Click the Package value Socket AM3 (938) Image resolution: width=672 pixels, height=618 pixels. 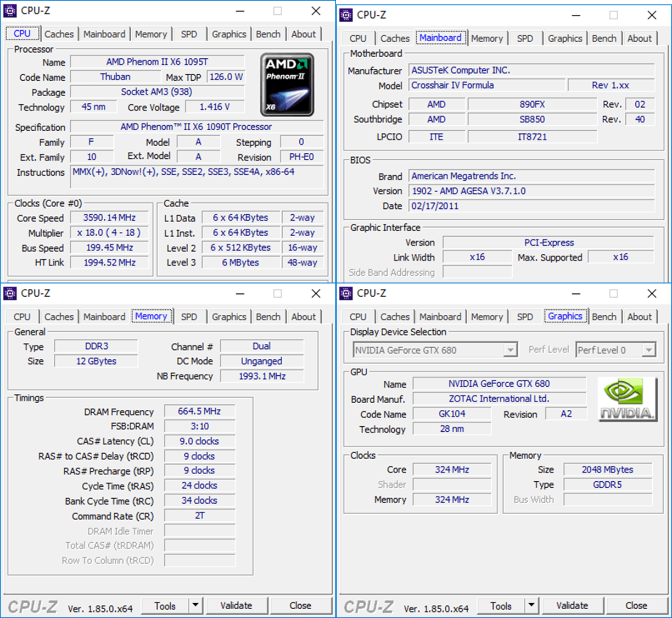(156, 92)
